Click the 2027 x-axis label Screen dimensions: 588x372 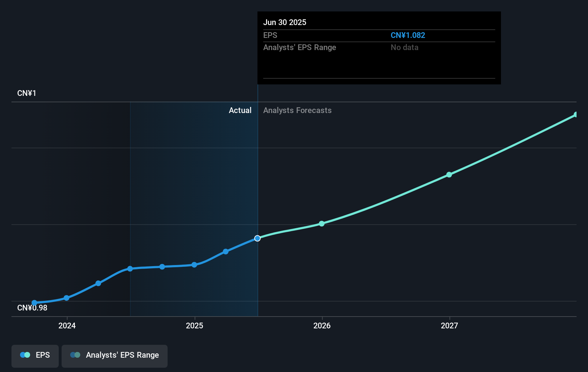click(449, 325)
